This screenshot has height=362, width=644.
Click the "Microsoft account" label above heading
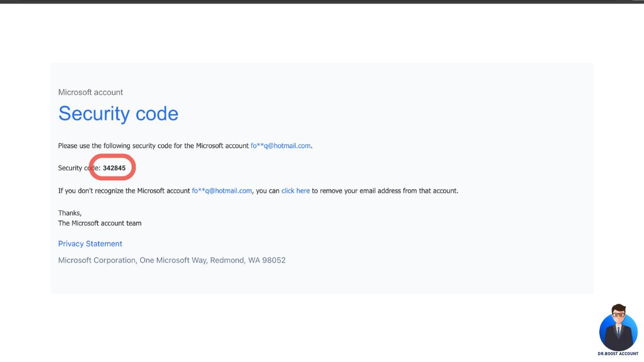(90, 93)
